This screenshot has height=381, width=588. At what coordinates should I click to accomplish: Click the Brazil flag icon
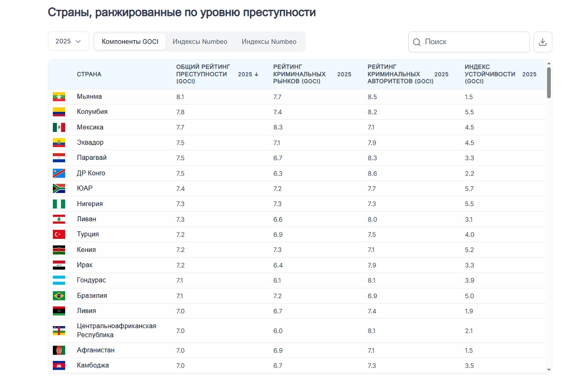(59, 296)
